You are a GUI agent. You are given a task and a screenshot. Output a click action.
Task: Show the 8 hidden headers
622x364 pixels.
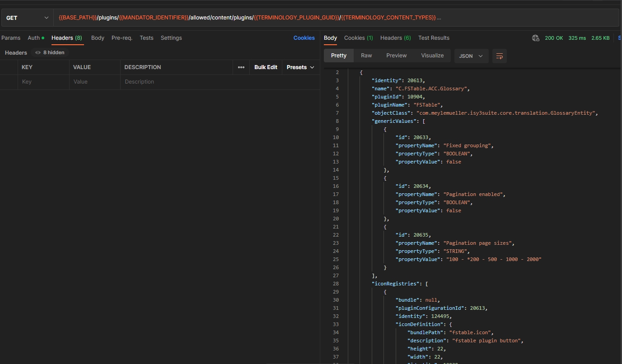click(50, 52)
